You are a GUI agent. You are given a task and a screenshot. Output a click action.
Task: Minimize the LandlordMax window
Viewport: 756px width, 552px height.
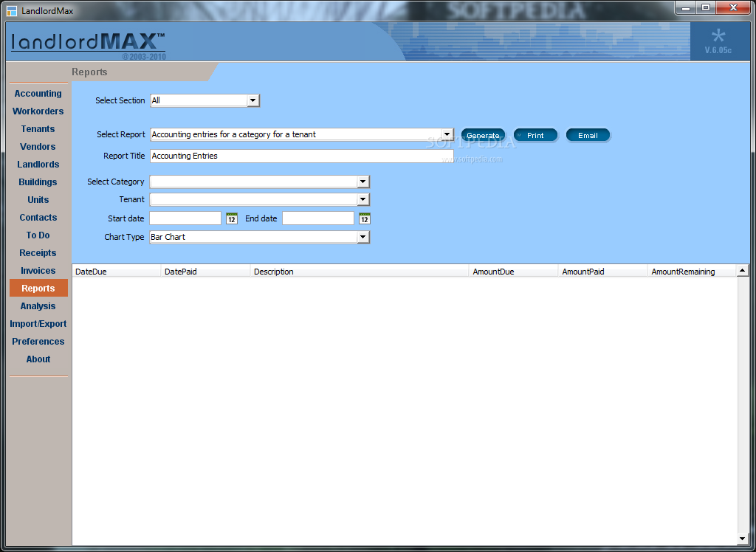tap(686, 7)
